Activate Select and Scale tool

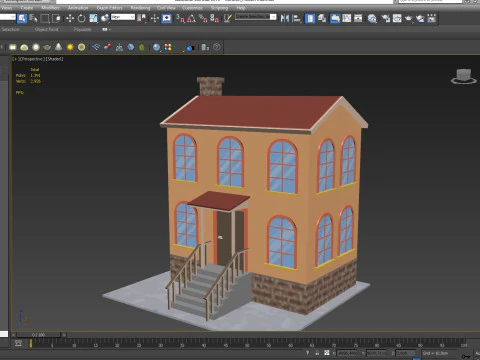(x=93, y=18)
